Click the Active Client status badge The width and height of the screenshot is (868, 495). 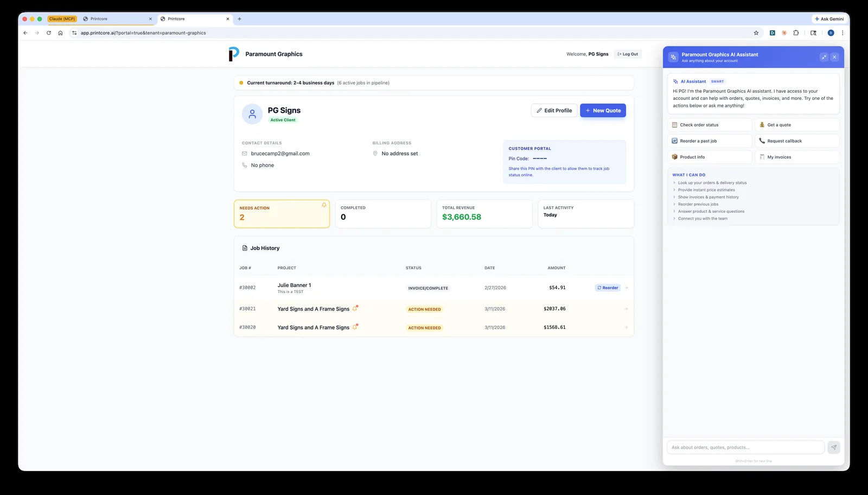pos(283,120)
